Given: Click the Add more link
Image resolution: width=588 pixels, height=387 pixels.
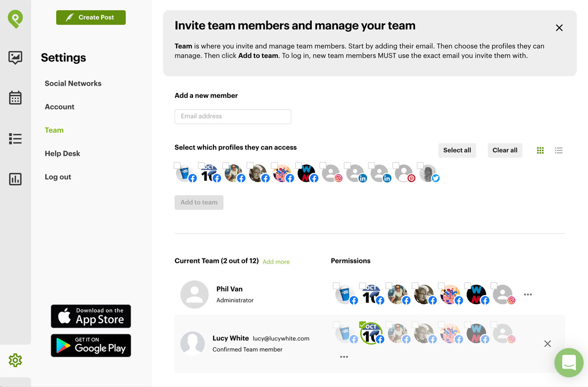Looking at the screenshot, I should pos(276,262).
